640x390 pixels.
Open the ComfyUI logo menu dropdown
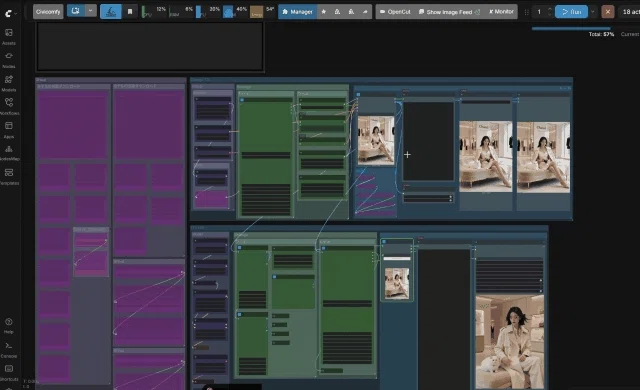[11, 13]
